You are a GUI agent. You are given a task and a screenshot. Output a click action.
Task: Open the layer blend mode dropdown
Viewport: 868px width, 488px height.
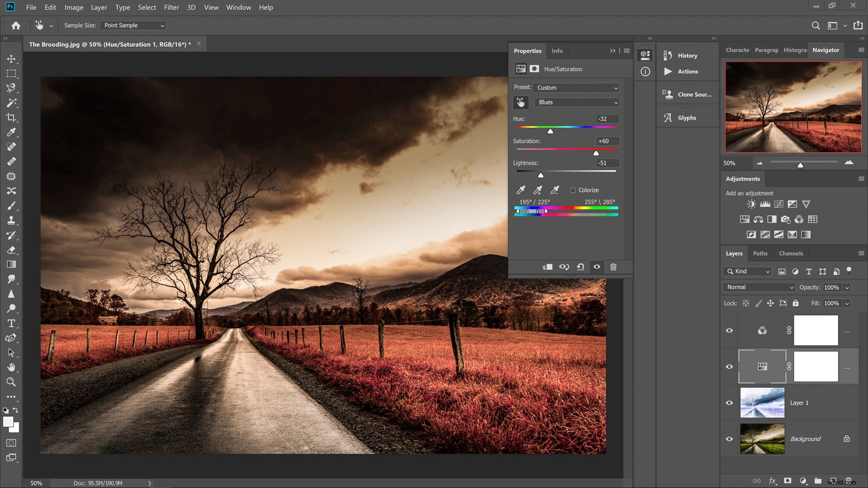pos(758,287)
